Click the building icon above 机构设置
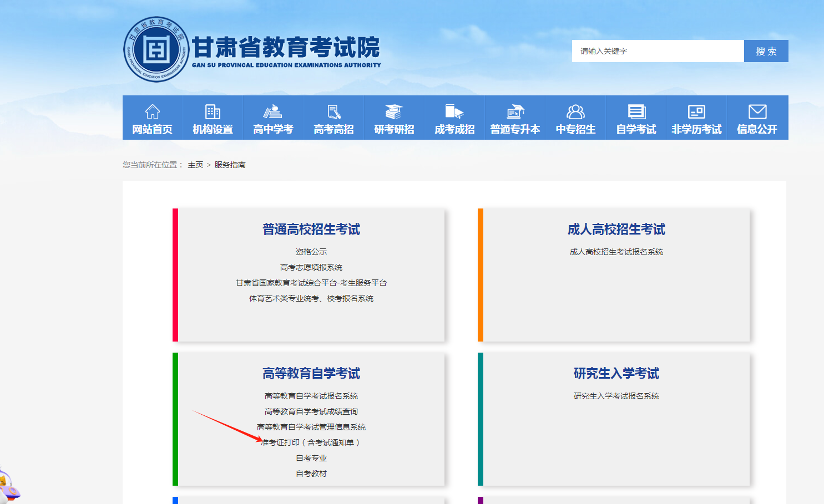824x504 pixels. point(213,111)
